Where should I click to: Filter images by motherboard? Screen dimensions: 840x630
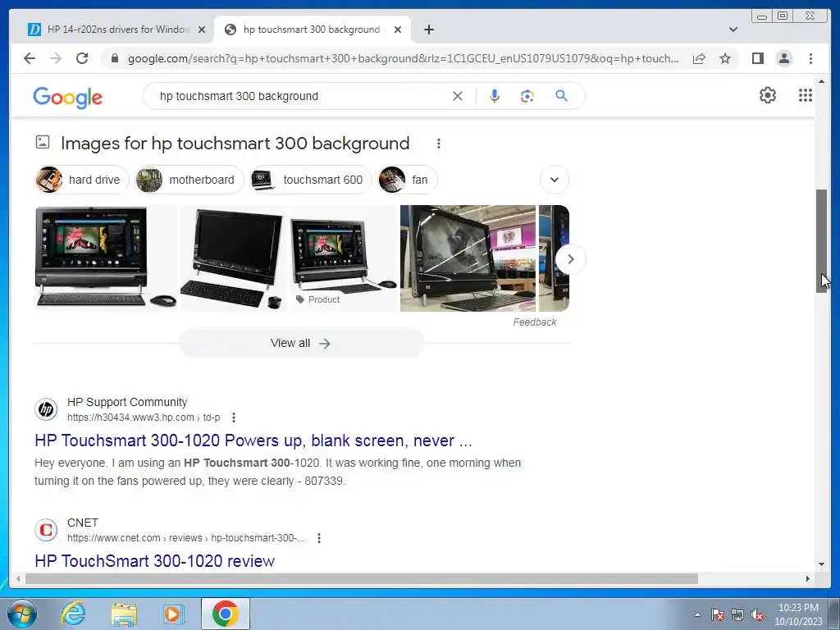click(189, 180)
